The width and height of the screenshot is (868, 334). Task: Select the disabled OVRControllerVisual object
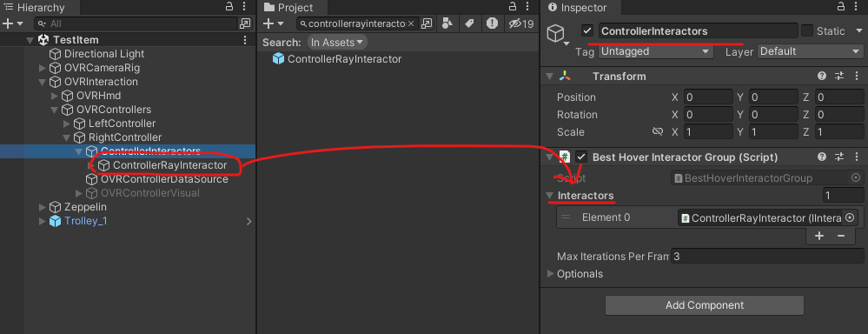pyautogui.click(x=149, y=193)
